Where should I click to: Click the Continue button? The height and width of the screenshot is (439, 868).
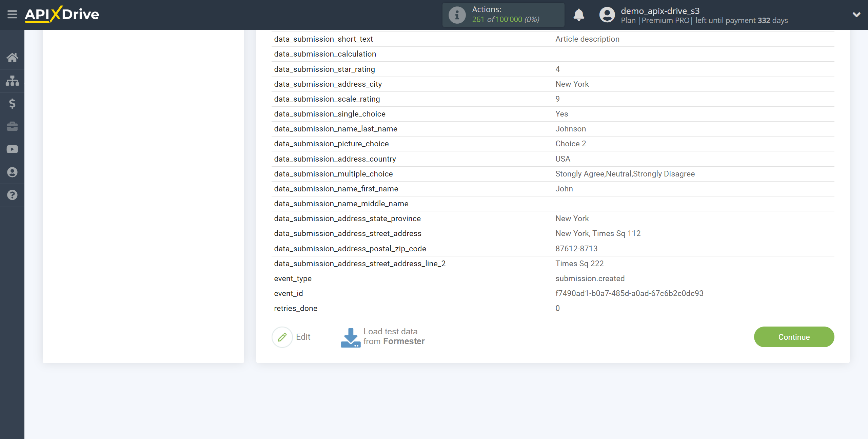coord(794,337)
